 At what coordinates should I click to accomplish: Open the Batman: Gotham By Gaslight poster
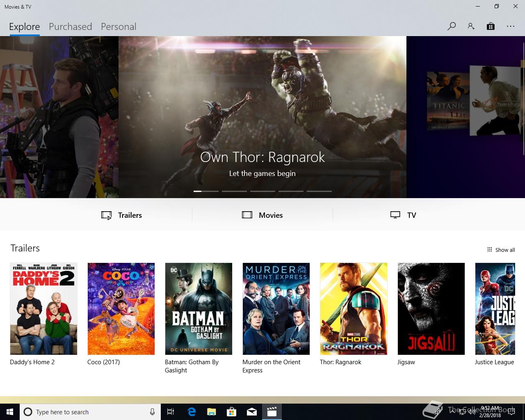click(199, 309)
